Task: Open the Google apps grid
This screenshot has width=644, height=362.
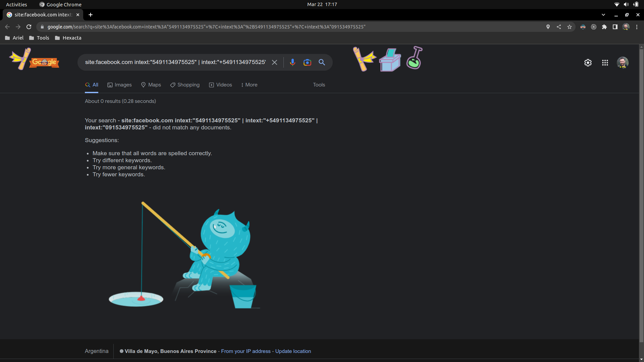Action: click(x=605, y=63)
